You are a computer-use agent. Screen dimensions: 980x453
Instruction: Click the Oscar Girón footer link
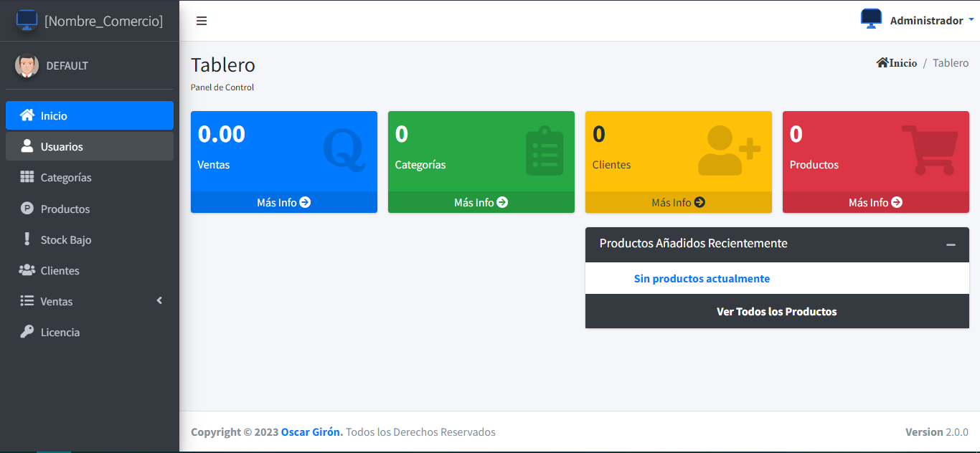[311, 432]
